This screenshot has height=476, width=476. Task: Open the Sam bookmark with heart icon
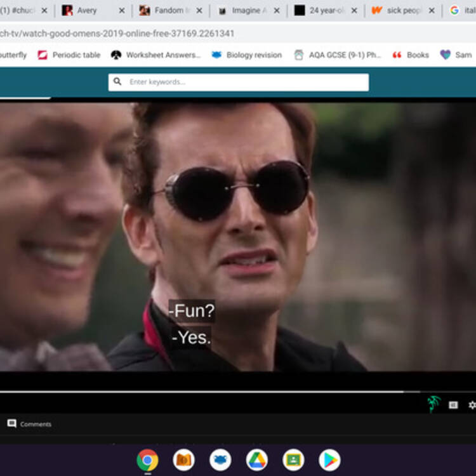point(456,55)
